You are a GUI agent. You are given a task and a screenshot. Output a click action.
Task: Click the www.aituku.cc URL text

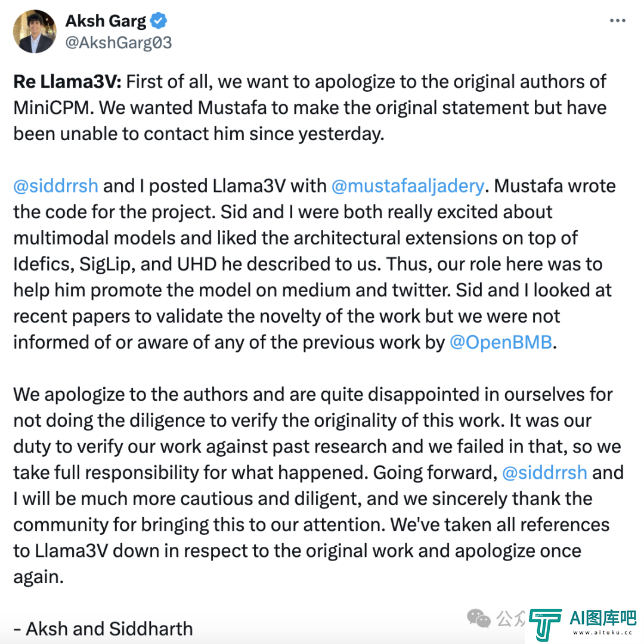tap(603, 633)
